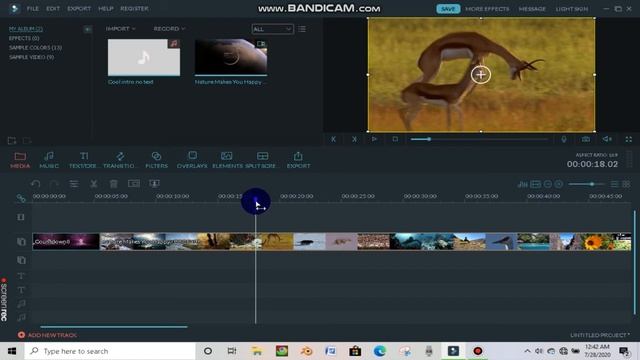Open the All media filter dropdown
Viewport: 640px width, 360px height.
272,29
